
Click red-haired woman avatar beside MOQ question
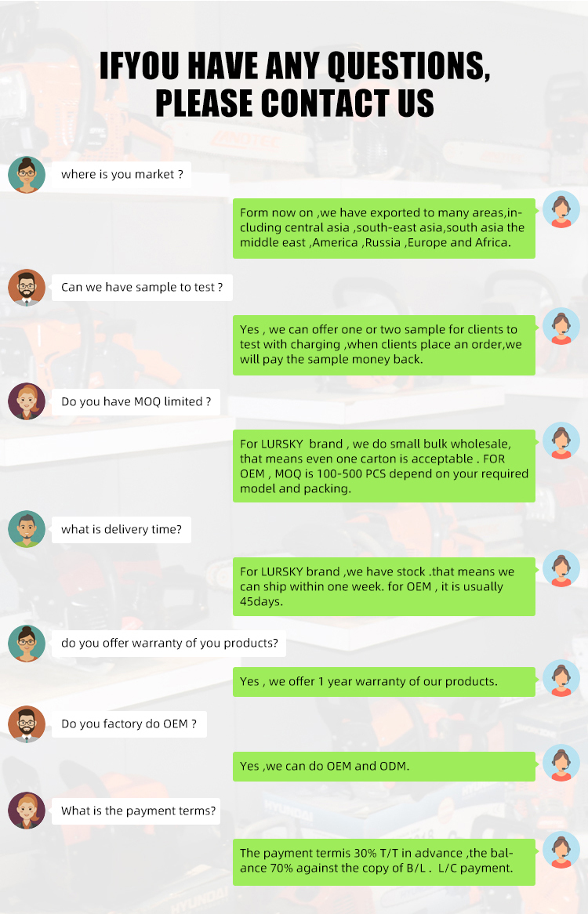(27, 401)
